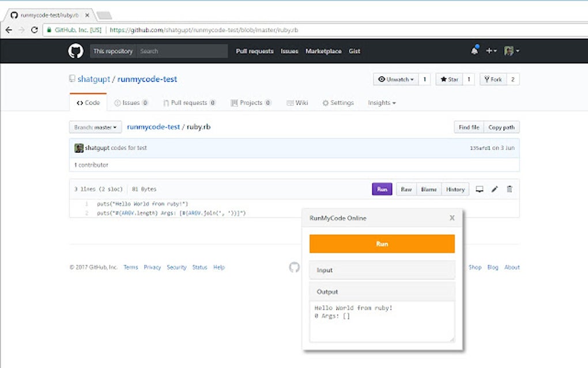Close the RunMyCode Online popup
588x368 pixels.
pyautogui.click(x=452, y=217)
